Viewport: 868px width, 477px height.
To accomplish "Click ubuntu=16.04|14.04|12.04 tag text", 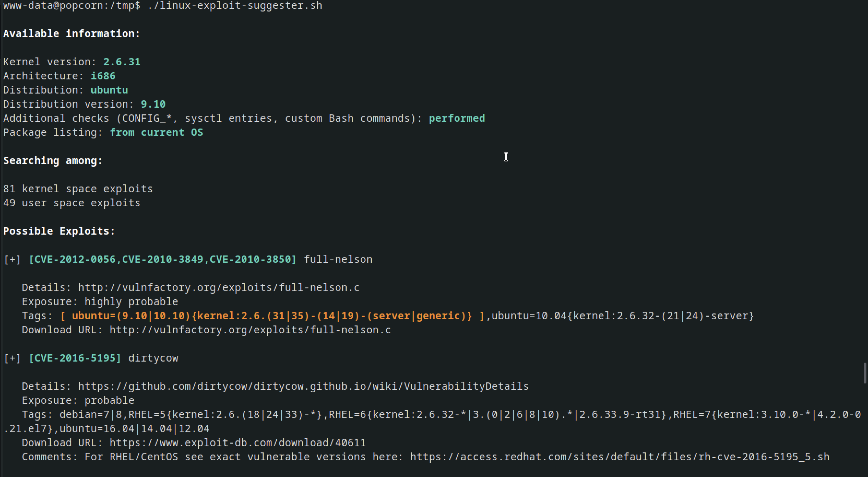I will [134, 429].
